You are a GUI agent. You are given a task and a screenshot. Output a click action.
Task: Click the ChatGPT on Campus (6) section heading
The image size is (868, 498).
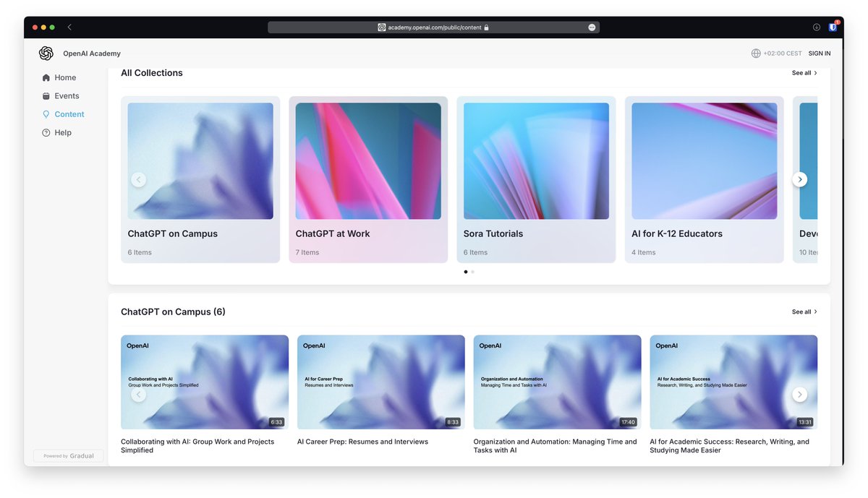(x=173, y=312)
